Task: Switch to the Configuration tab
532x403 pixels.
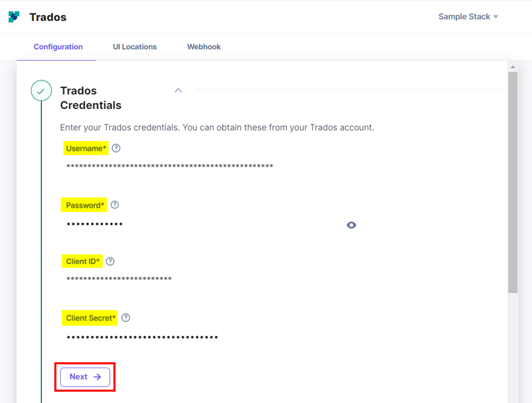Action: click(x=58, y=47)
